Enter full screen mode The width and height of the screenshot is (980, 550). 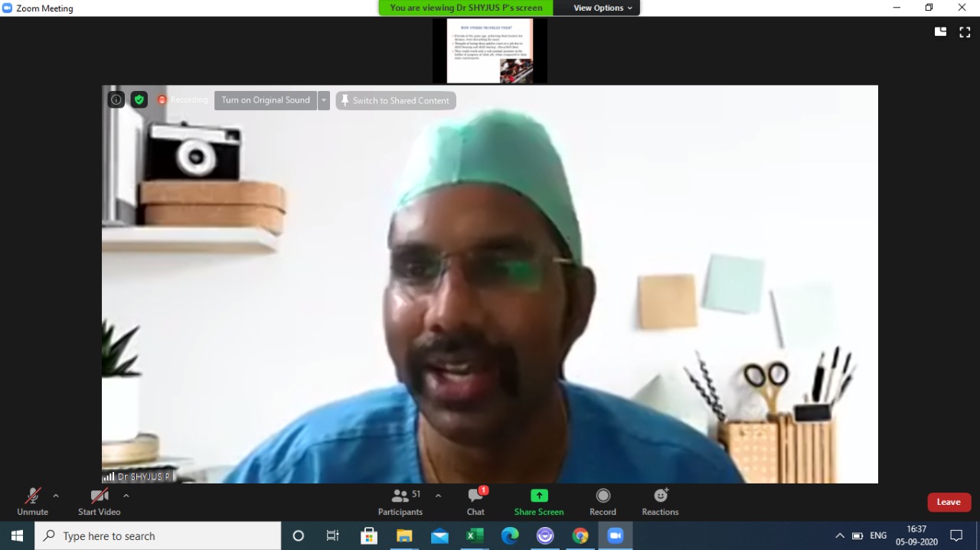[x=965, y=31]
